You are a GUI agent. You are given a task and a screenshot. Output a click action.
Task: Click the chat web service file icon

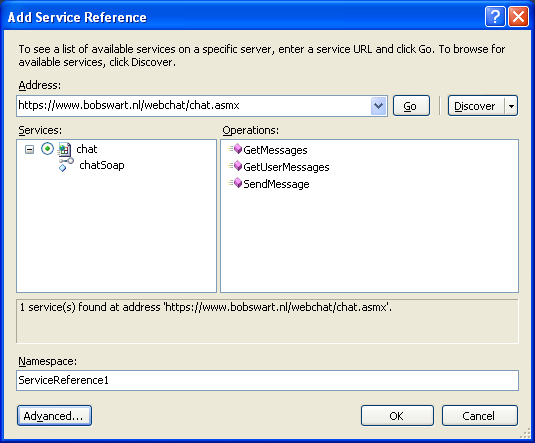point(64,149)
